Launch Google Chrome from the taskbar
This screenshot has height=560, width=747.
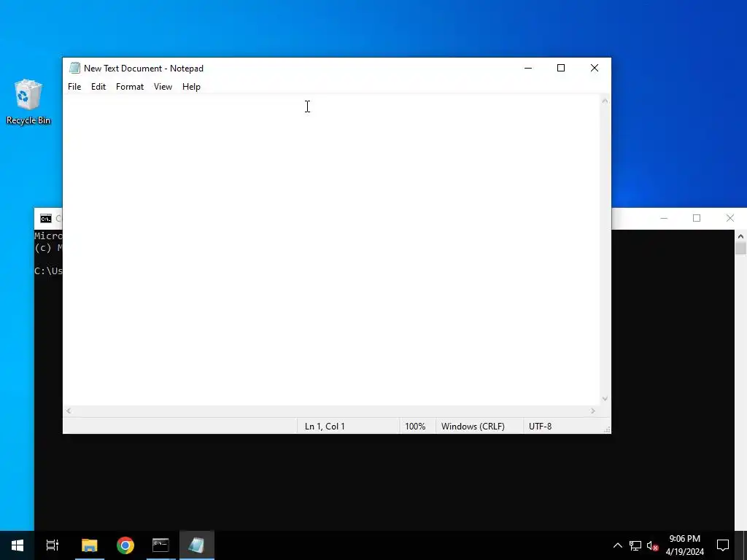(x=125, y=545)
